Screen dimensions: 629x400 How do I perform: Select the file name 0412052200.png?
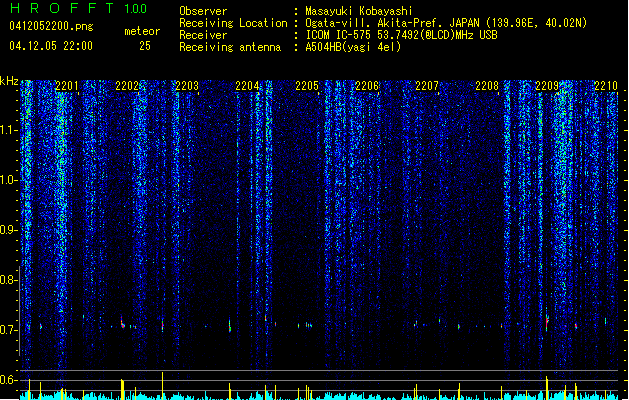click(51, 27)
